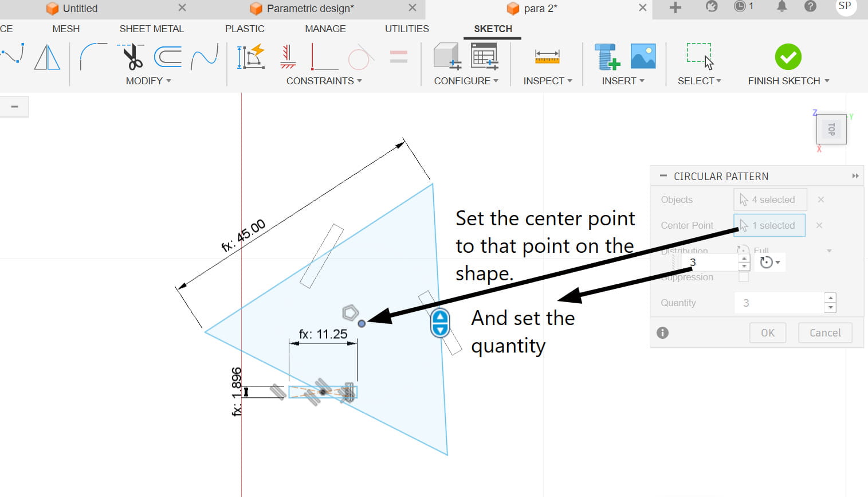Collapse the Circular Pattern dialog
Image resolution: width=868 pixels, height=497 pixels.
[663, 176]
